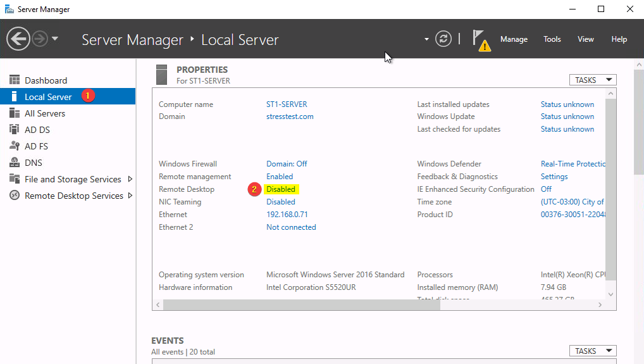Click Remote Desktop Disabled link
The height and width of the screenshot is (364, 644).
coord(281,189)
